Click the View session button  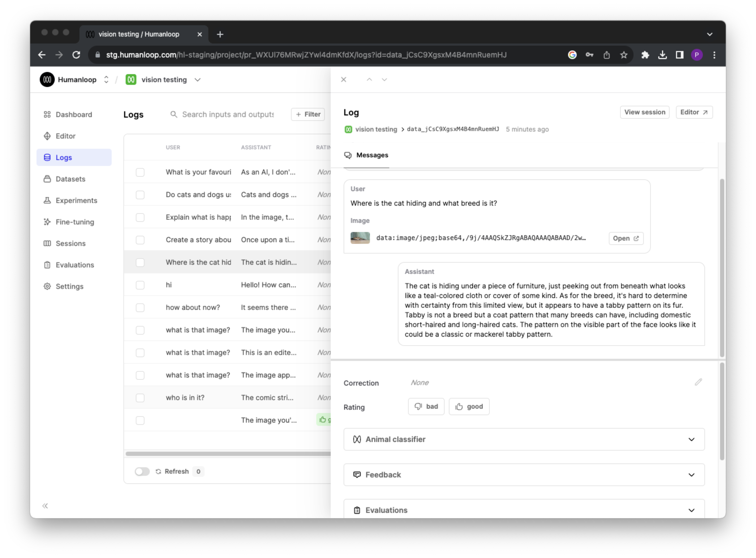(x=645, y=113)
